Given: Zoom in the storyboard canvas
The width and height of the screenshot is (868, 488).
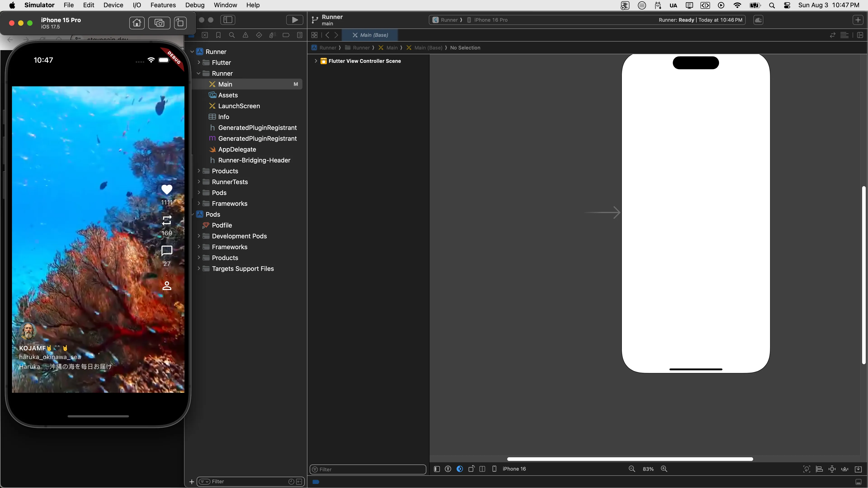Looking at the screenshot, I should click(x=664, y=469).
